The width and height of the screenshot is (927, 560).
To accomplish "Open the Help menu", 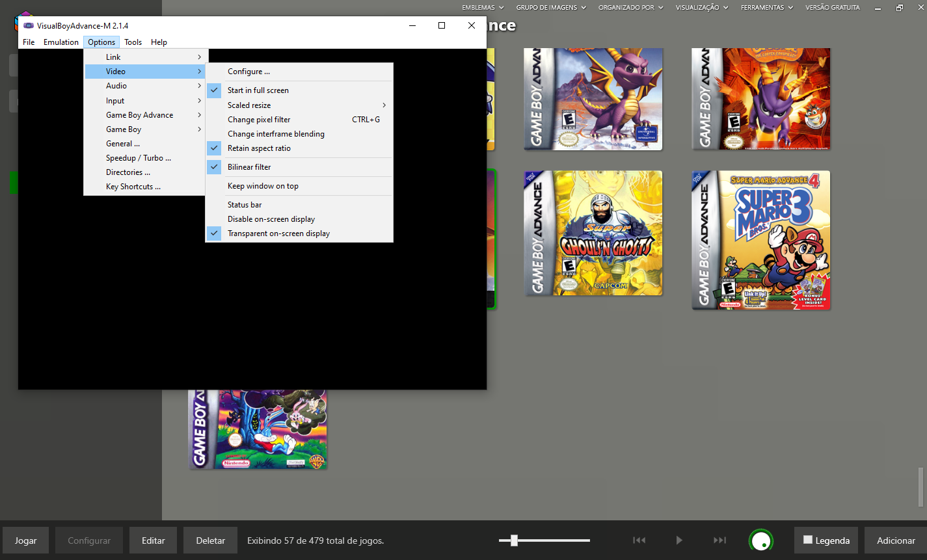I will click(x=159, y=42).
